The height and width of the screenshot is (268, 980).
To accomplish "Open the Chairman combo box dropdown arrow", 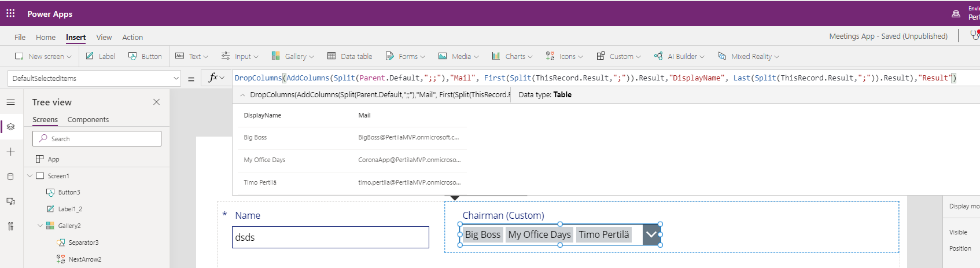I will [x=651, y=234].
